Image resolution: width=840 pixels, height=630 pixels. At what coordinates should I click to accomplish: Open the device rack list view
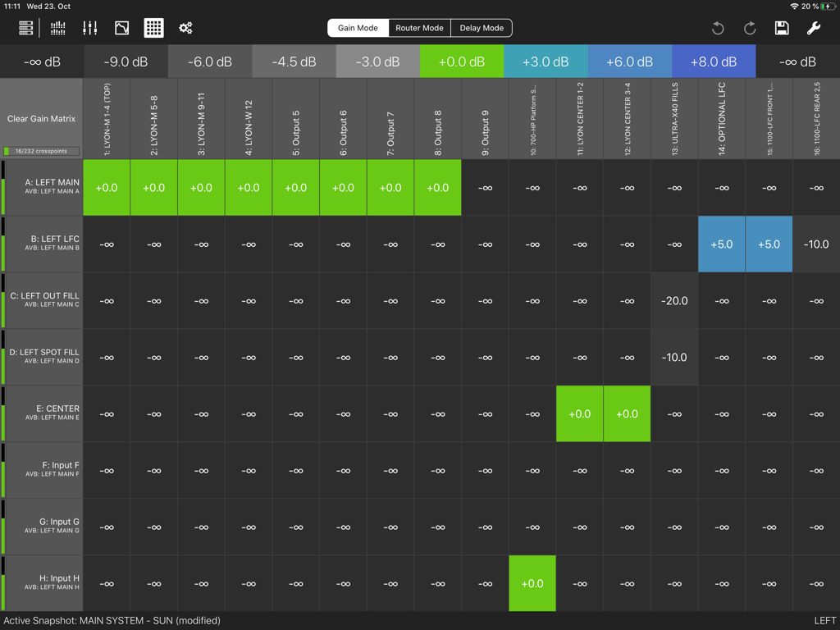pos(25,27)
